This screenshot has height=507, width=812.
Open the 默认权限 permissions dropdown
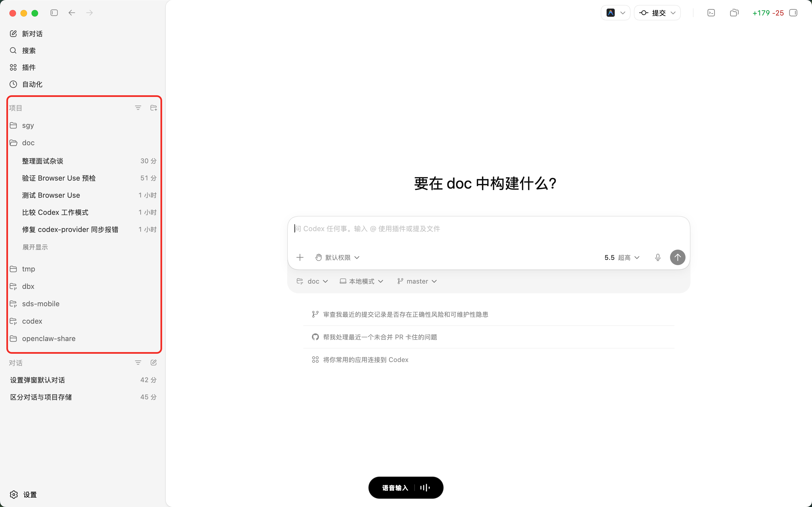(x=337, y=257)
